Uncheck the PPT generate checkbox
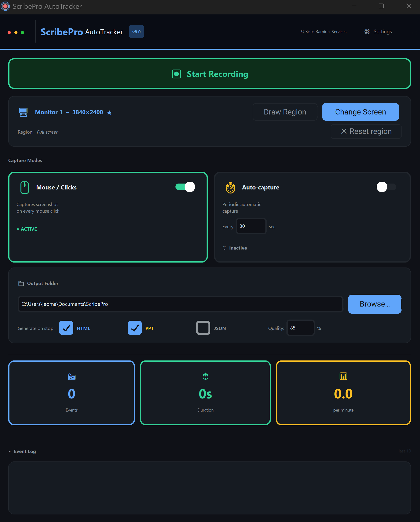 [135, 328]
